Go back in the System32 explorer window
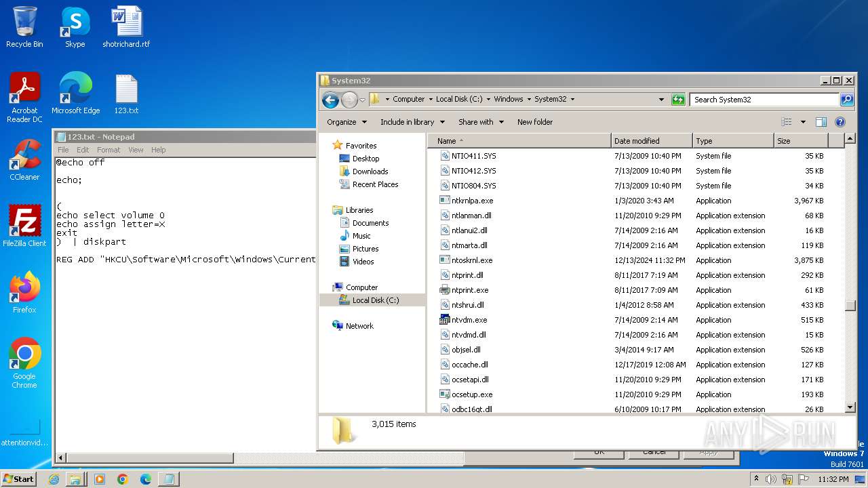Viewport: 868px width, 488px height. (x=330, y=100)
